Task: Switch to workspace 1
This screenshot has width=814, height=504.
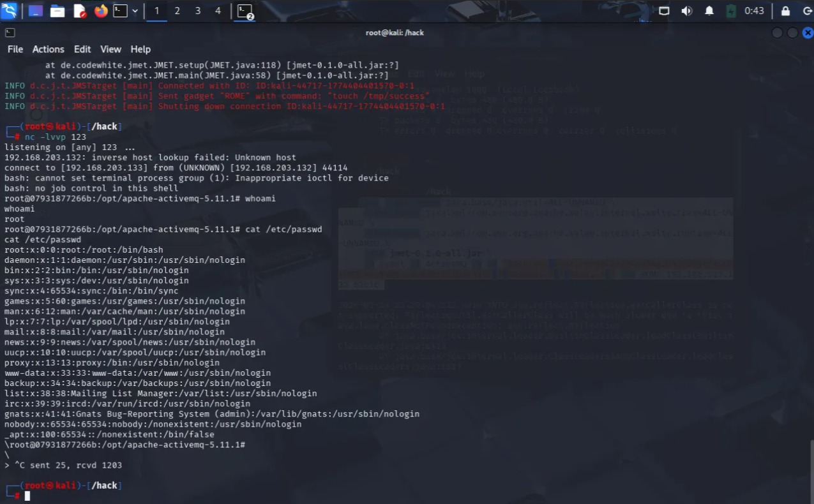Action: [x=156, y=11]
